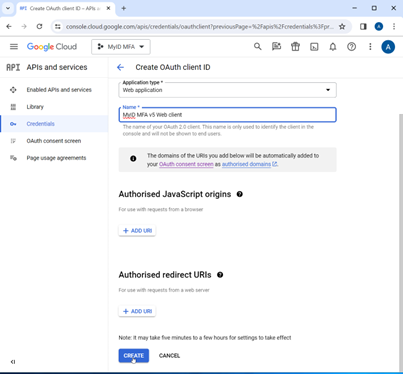403x374 pixels.
Task: Open OAuth consent screen page
Action: coord(54,141)
